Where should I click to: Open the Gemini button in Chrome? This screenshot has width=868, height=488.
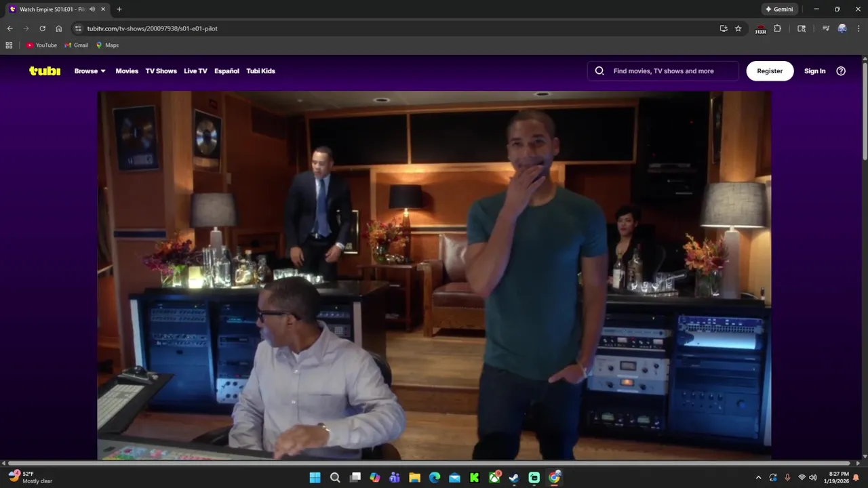pos(779,9)
